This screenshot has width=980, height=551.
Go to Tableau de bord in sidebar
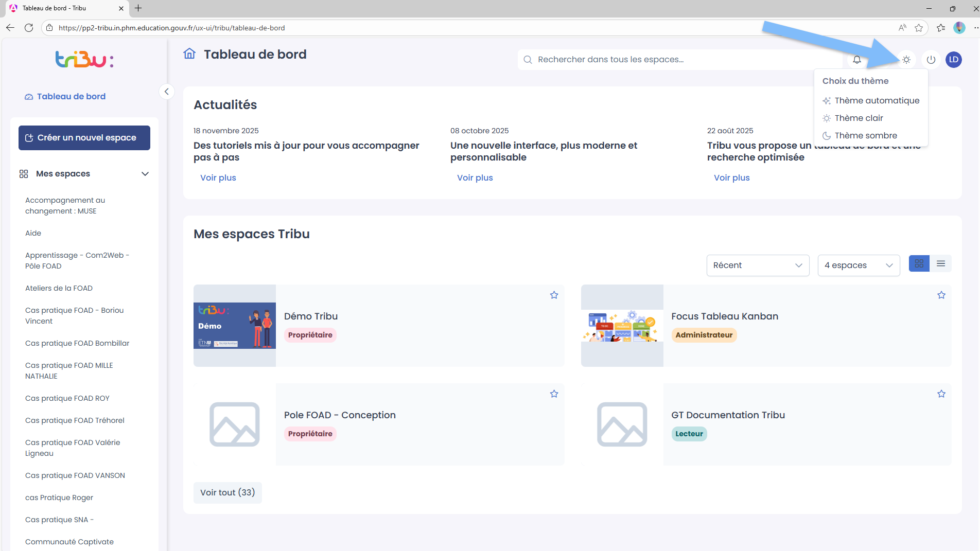[65, 97]
